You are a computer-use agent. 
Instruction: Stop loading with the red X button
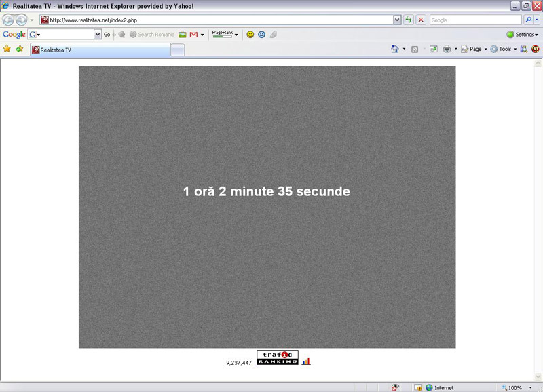pos(421,20)
